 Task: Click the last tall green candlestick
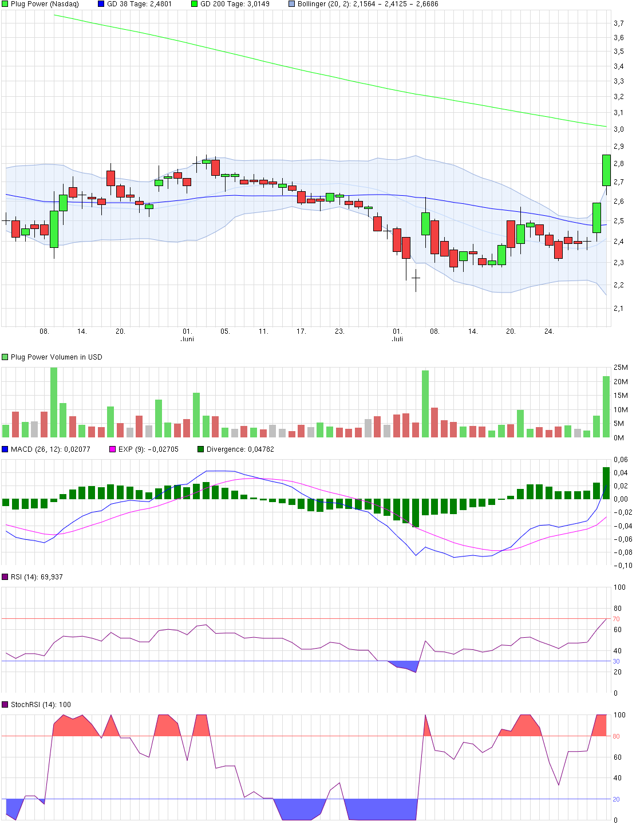click(x=606, y=170)
